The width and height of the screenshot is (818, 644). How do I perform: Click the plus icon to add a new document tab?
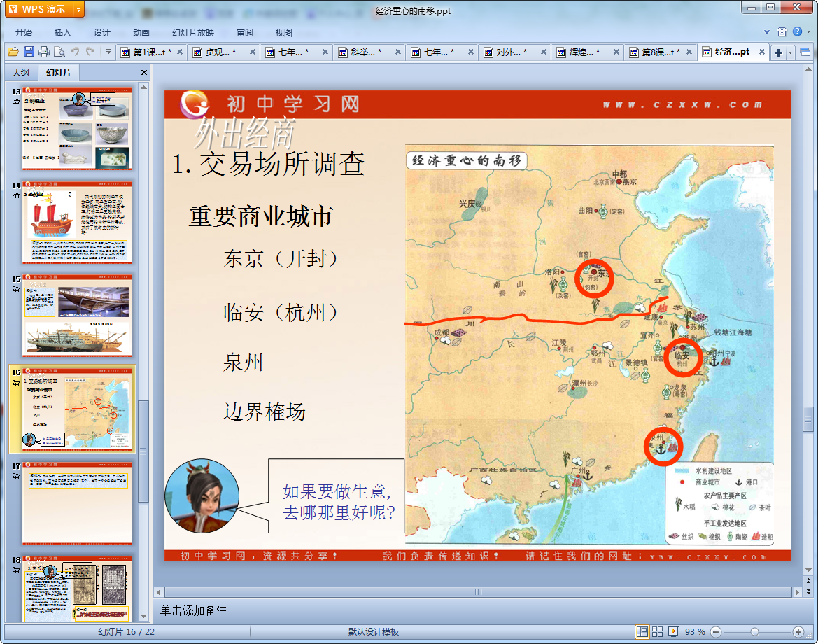(x=778, y=52)
